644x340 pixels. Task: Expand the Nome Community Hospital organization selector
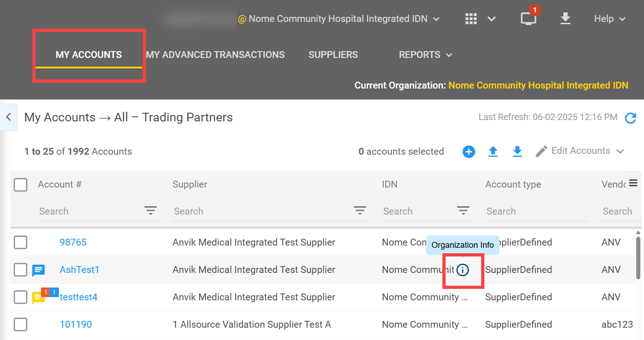[436, 19]
